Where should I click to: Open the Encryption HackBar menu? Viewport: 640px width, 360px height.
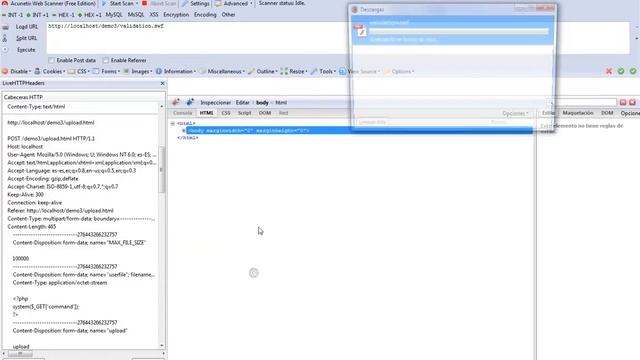click(x=176, y=15)
